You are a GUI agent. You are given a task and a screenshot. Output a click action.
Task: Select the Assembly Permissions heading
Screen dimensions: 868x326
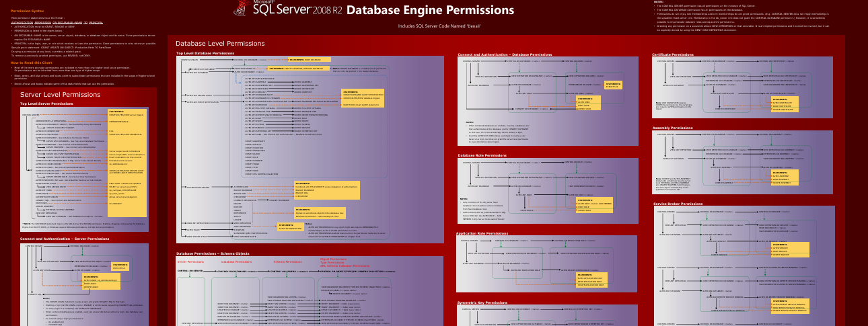(x=672, y=128)
